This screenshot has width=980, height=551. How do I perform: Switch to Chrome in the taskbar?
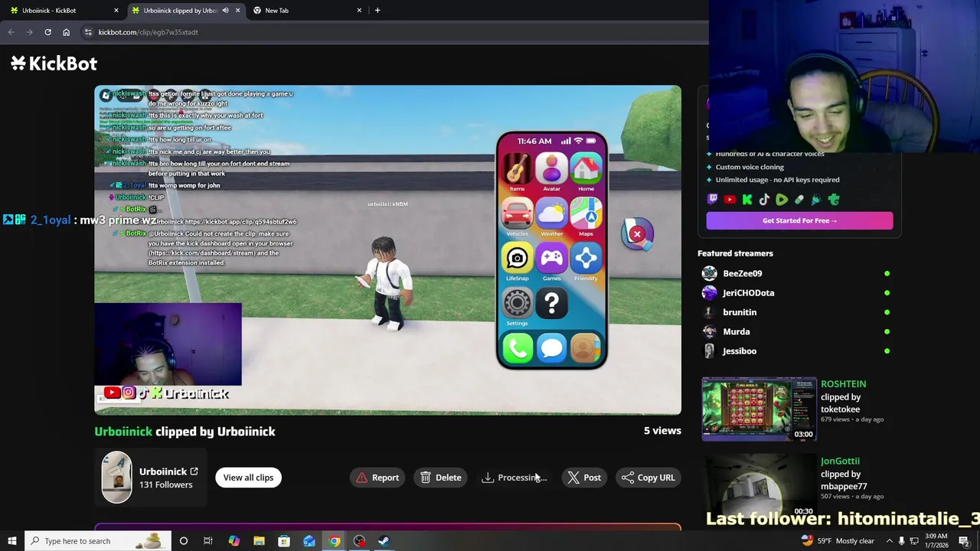(x=335, y=541)
